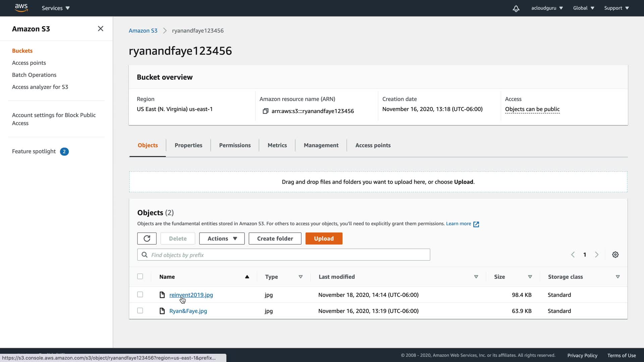Sort objects by Name column arrow
The height and width of the screenshot is (362, 644).
(247, 277)
